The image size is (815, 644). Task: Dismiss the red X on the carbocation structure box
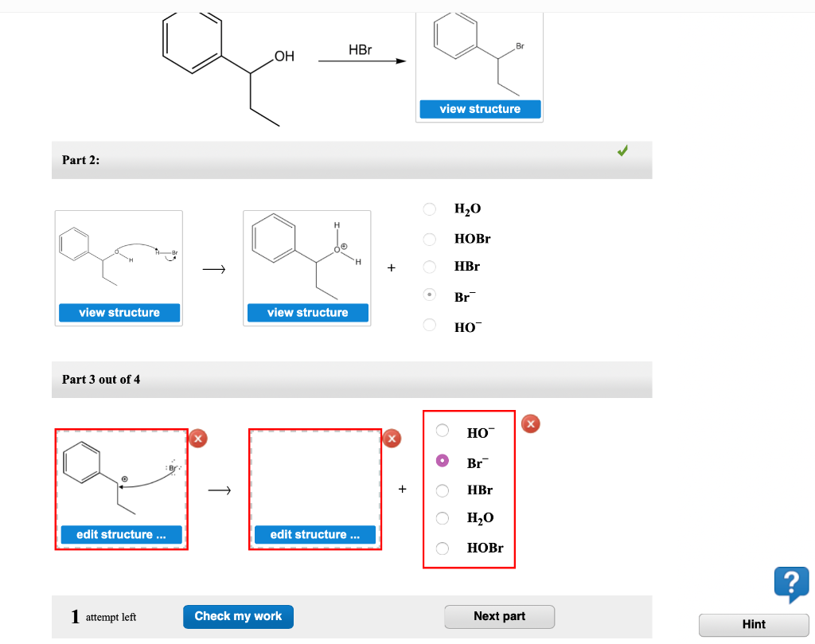[x=197, y=438]
